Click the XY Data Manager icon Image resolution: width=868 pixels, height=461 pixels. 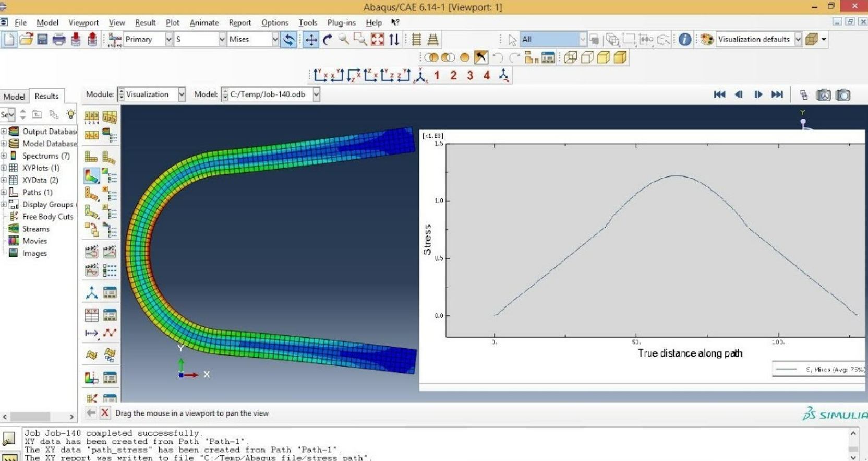tap(110, 315)
